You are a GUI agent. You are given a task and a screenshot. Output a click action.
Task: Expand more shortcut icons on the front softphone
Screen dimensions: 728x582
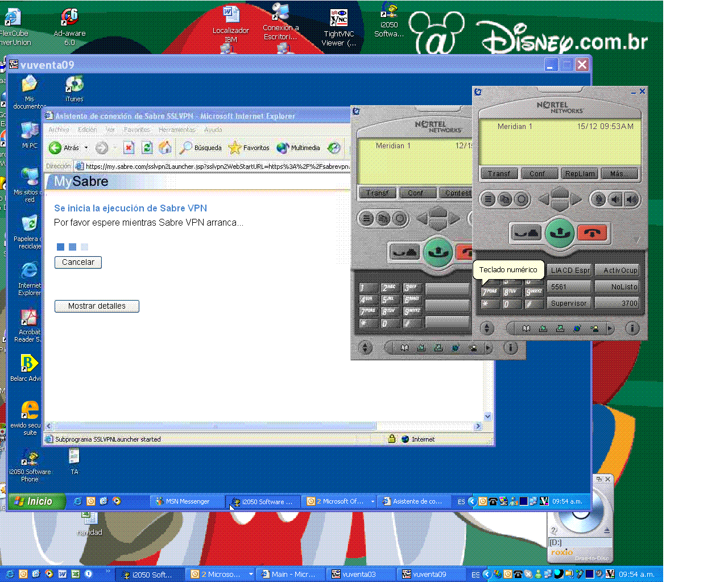[x=610, y=328]
